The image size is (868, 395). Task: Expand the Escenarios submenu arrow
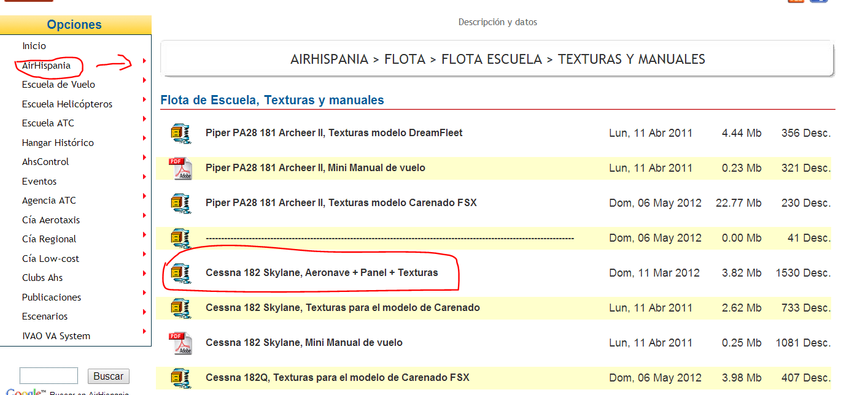144,312
